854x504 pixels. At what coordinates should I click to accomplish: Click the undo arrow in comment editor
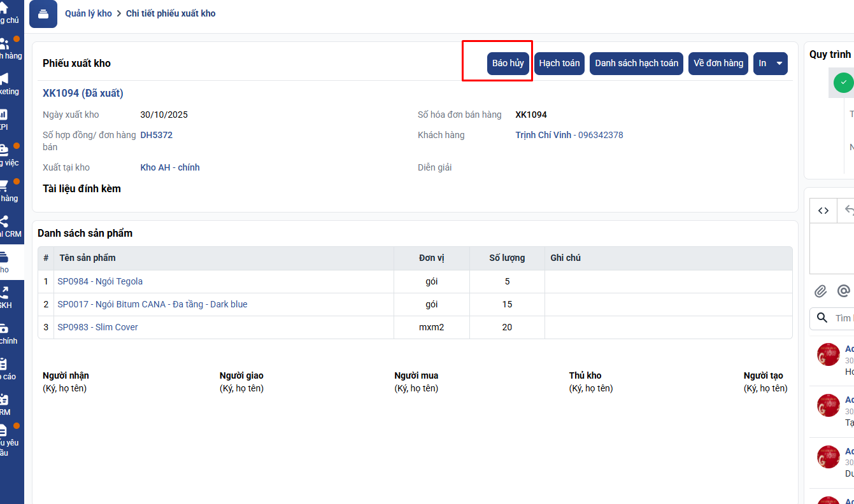click(848, 210)
